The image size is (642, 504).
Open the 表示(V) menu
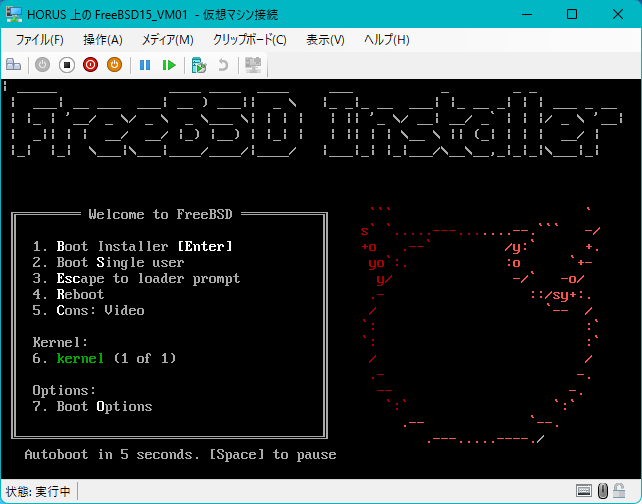click(x=325, y=40)
